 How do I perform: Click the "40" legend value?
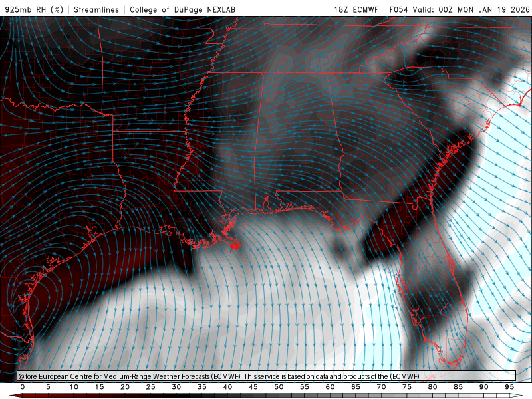coord(227,387)
